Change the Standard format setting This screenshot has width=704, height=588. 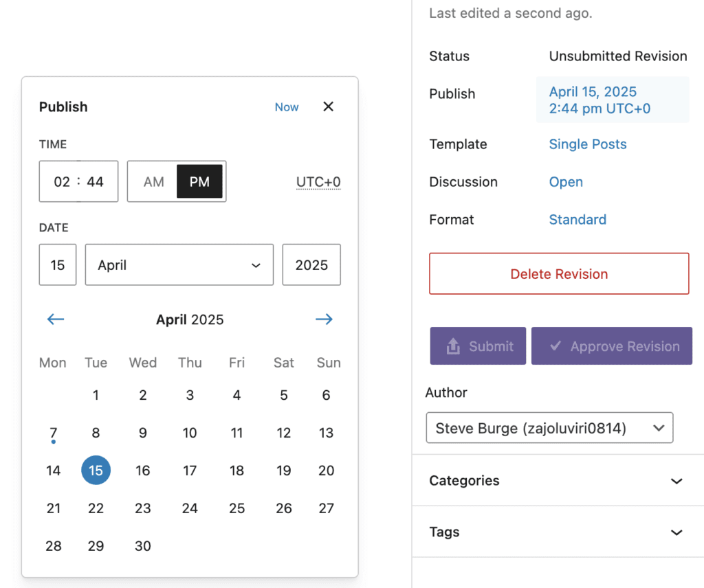point(577,220)
